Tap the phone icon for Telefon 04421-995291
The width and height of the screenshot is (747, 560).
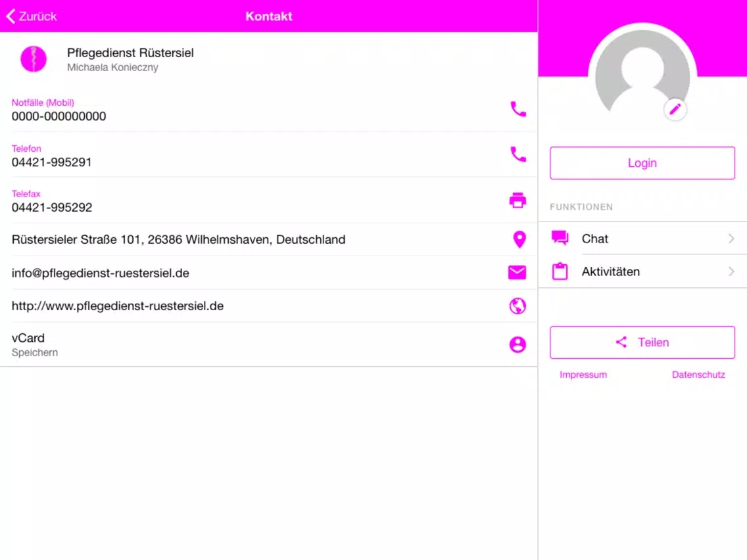pos(518,154)
